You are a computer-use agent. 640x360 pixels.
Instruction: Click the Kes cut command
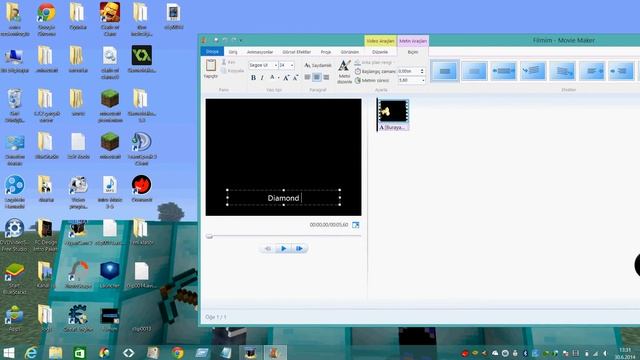pos(229,62)
